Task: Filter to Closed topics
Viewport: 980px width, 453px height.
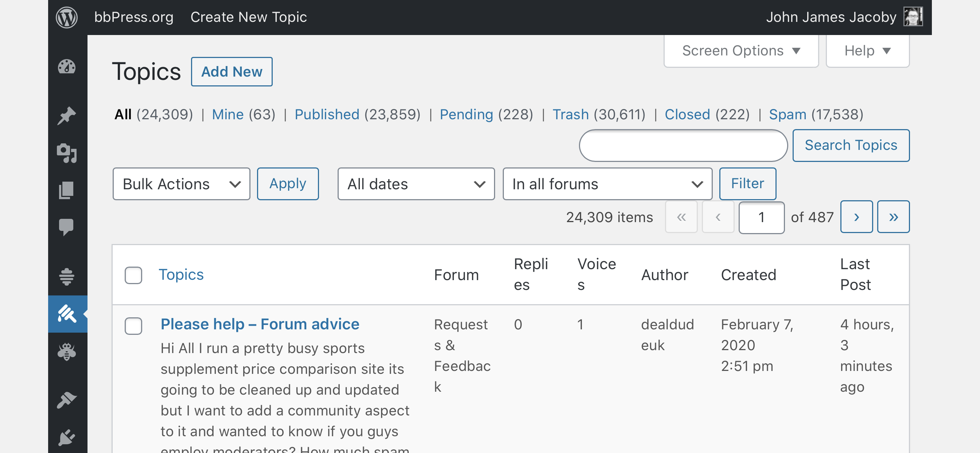Action: coord(688,114)
